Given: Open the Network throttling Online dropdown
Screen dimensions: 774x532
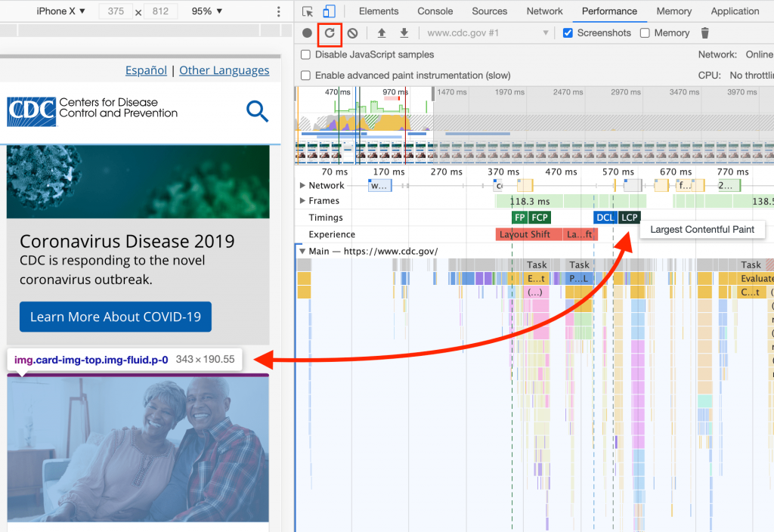Looking at the screenshot, I should pyautogui.click(x=759, y=54).
